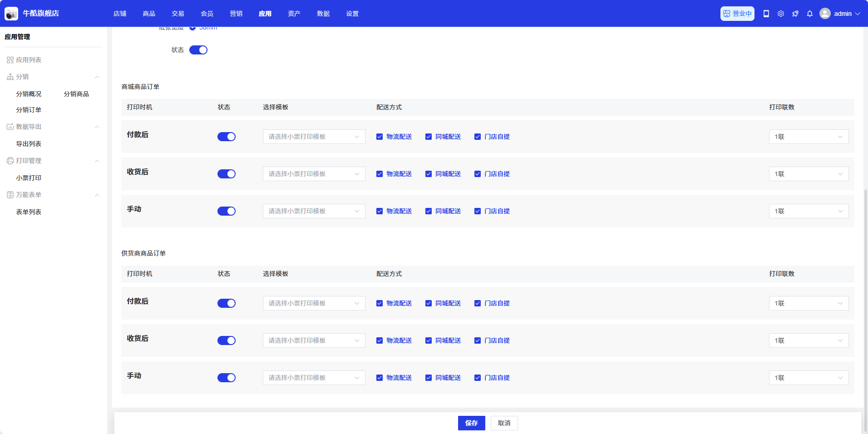This screenshot has height=434, width=868.
Task: Collapse the 分销 sidebar group
Action: 97,77
